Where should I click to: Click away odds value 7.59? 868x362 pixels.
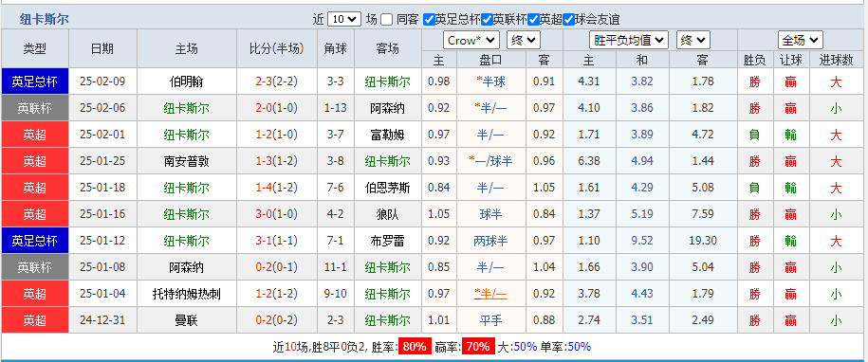(x=704, y=214)
